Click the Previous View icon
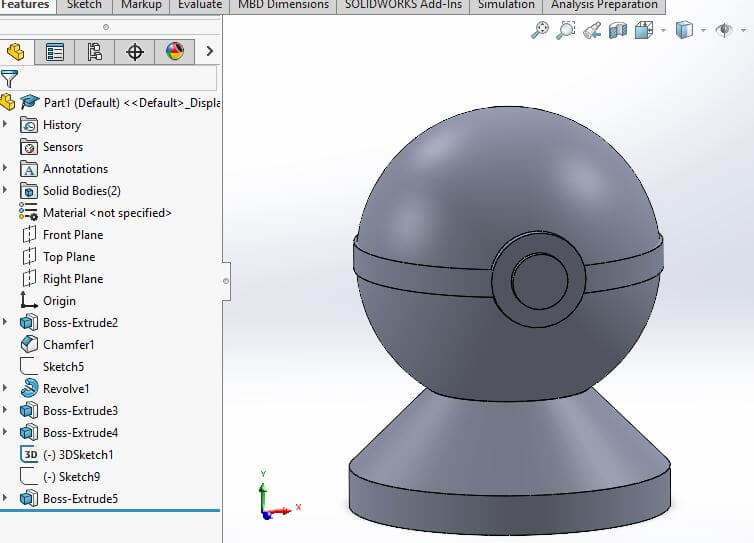Image resolution: width=754 pixels, height=543 pixels. (x=592, y=30)
